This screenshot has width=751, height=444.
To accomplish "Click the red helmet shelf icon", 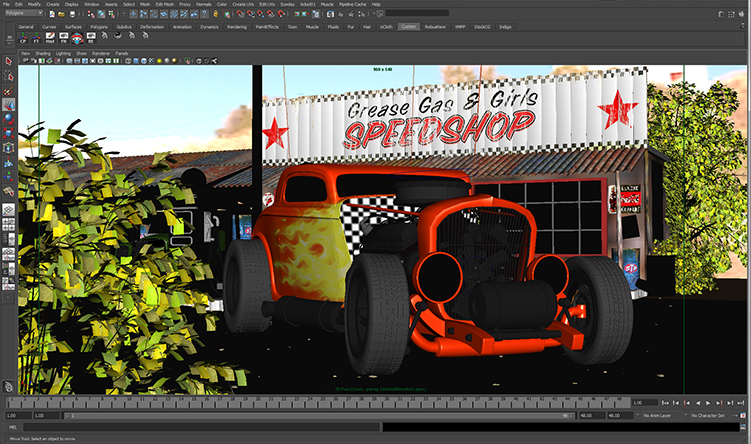I will (77, 38).
